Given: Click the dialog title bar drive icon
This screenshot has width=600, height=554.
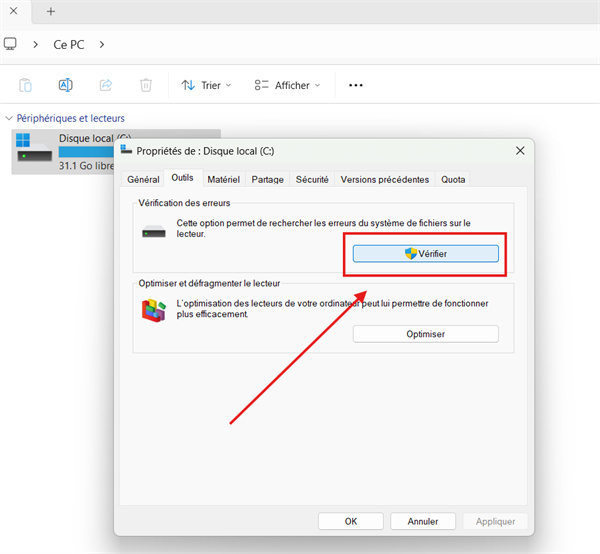Looking at the screenshot, I should 126,150.
